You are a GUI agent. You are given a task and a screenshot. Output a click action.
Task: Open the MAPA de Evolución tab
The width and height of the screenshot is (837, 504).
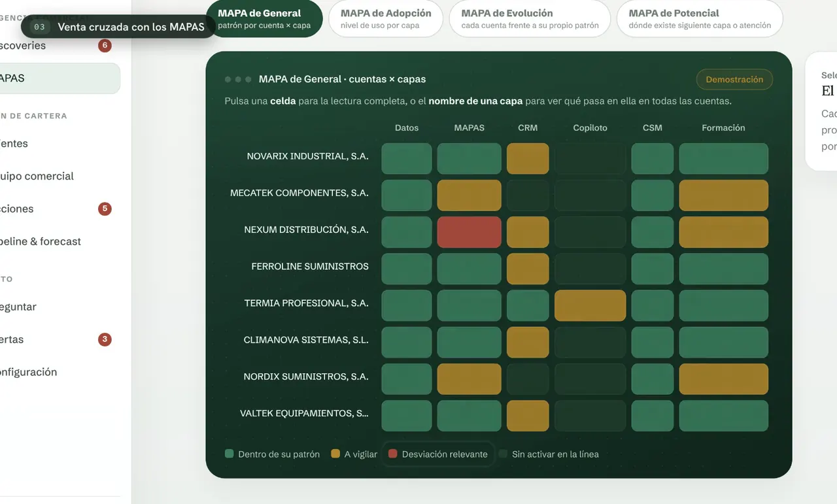[x=530, y=19]
